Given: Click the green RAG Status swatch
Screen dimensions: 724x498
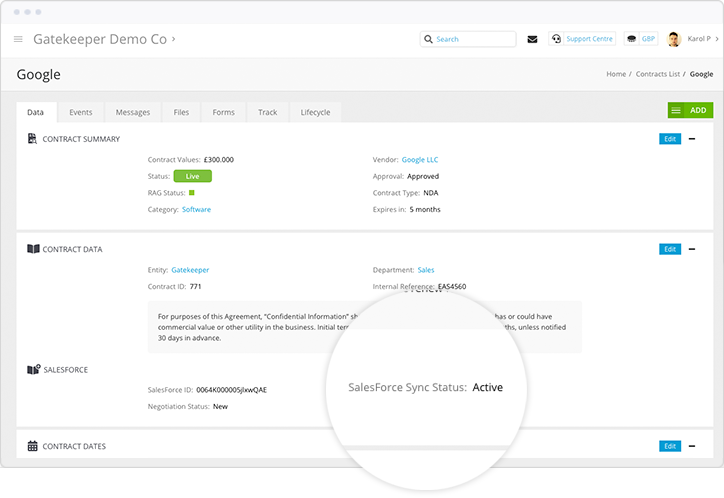Looking at the screenshot, I should (192, 193).
